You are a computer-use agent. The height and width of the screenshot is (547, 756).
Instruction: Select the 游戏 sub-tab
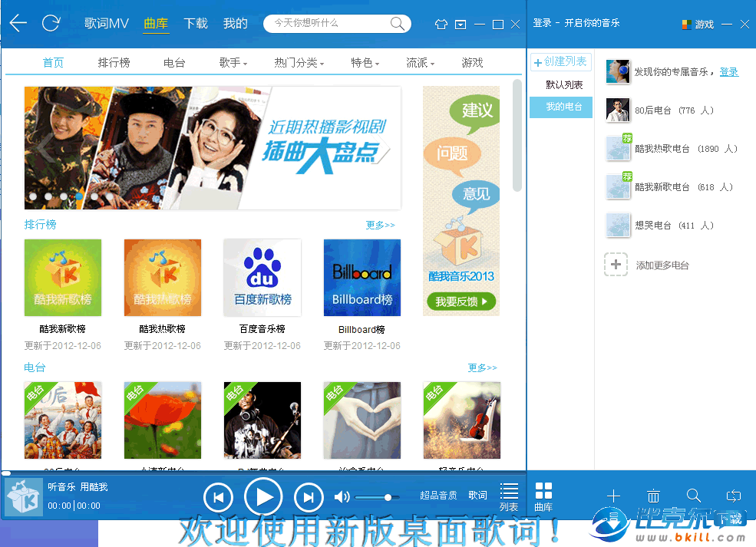coord(472,63)
